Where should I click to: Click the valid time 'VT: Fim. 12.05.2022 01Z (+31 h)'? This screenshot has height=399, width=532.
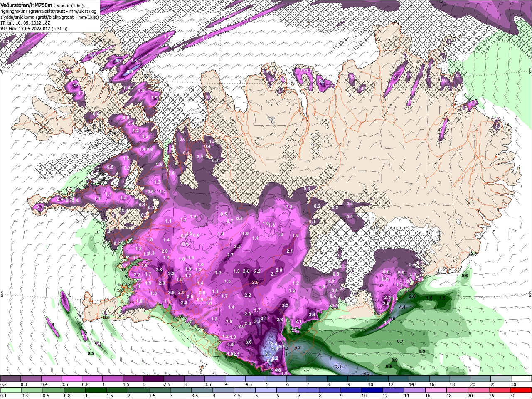coord(34,29)
